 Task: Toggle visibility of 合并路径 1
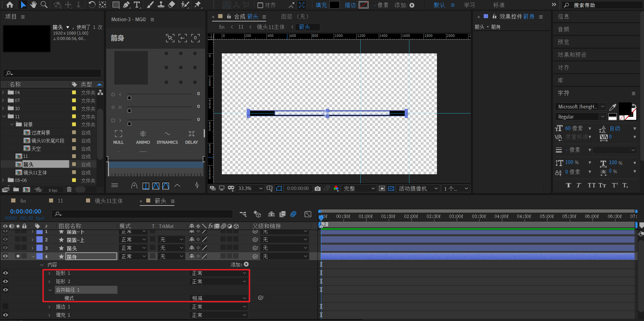tap(5, 290)
